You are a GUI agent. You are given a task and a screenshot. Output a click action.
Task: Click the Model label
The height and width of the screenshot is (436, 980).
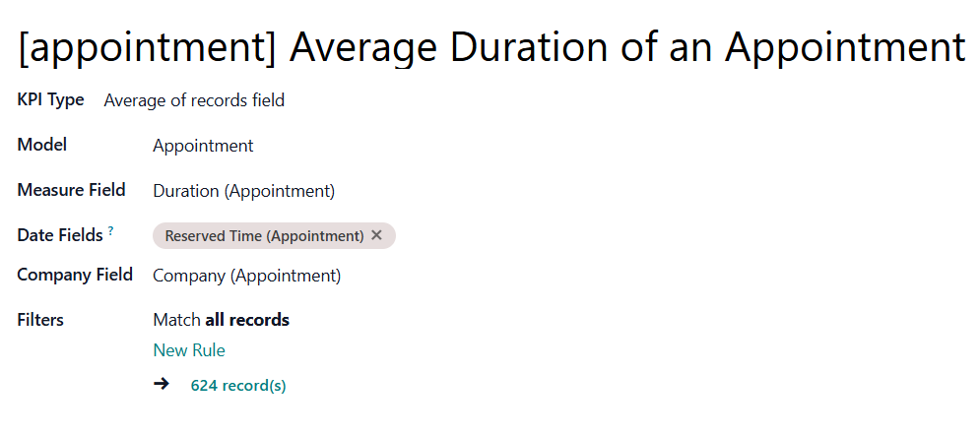click(x=42, y=145)
